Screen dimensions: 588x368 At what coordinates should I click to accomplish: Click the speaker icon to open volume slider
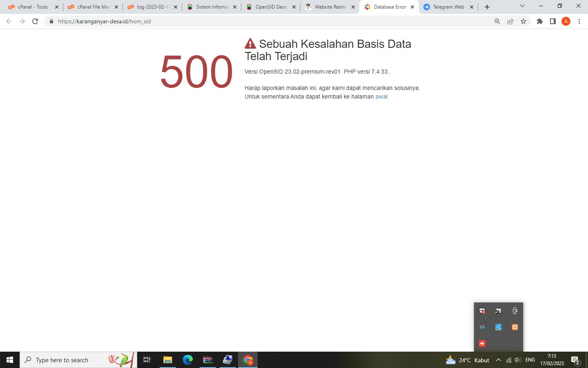[518, 360]
